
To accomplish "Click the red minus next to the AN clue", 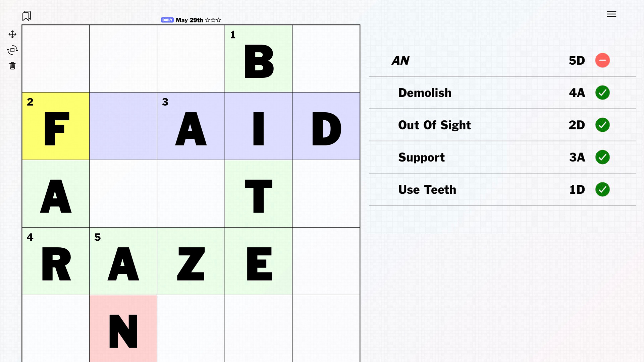I will [602, 60].
